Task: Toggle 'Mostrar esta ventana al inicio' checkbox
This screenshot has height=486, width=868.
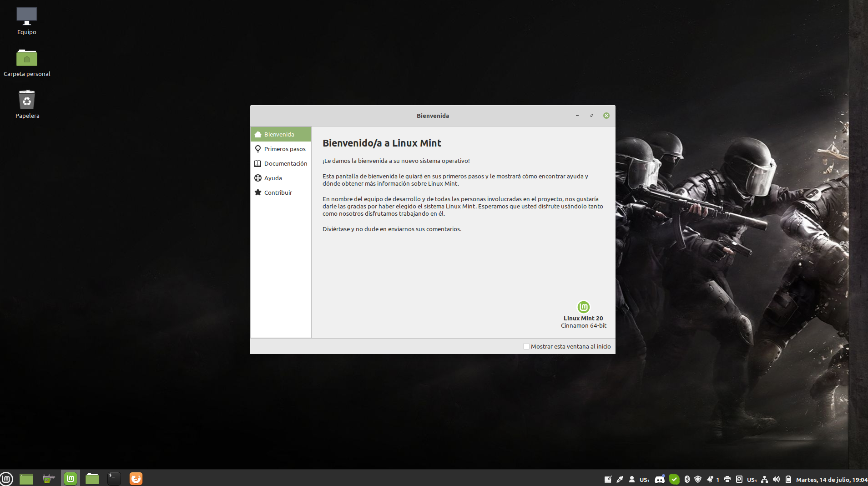Action: pos(526,346)
